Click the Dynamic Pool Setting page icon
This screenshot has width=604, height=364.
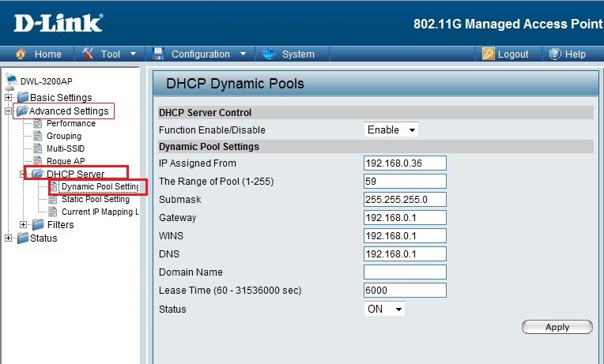point(54,186)
